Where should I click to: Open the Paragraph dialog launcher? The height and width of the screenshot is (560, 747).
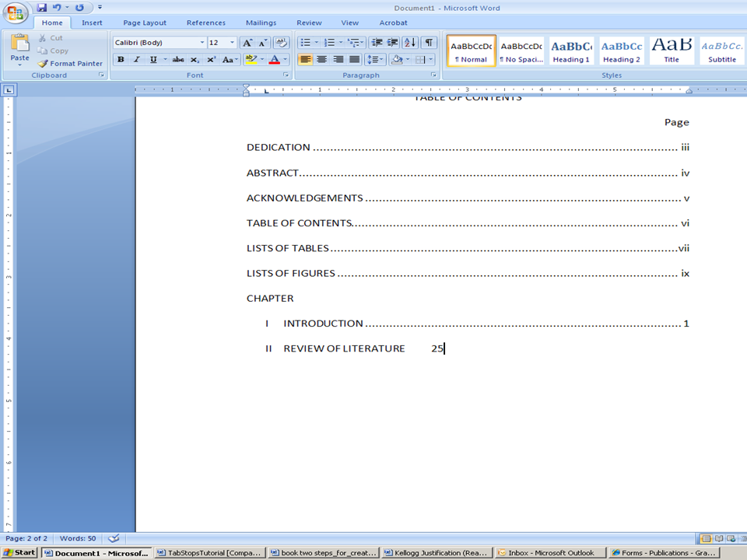(x=433, y=75)
